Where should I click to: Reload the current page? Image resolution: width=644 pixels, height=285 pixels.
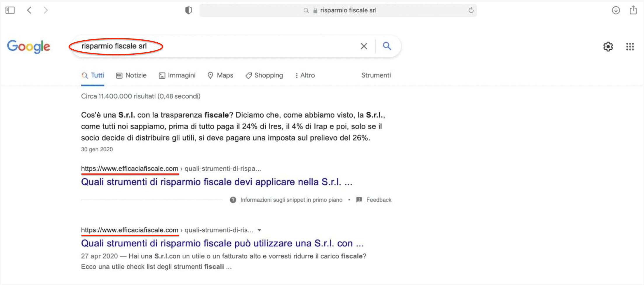pyautogui.click(x=471, y=11)
